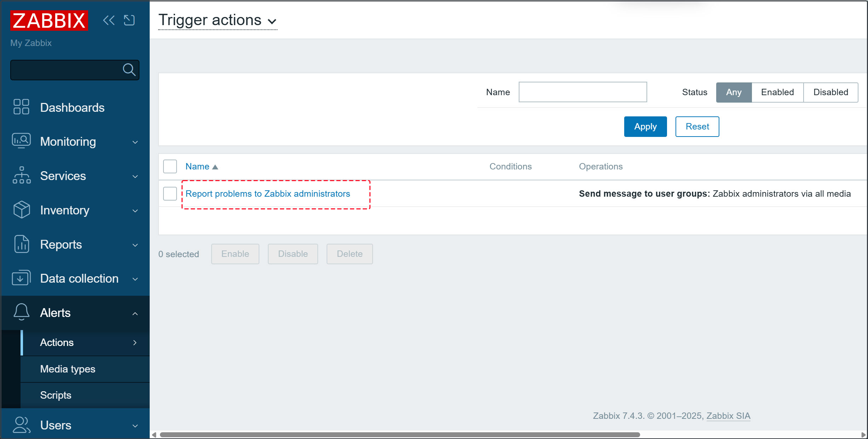
Task: Click the Alerts bell icon
Action: click(x=21, y=312)
